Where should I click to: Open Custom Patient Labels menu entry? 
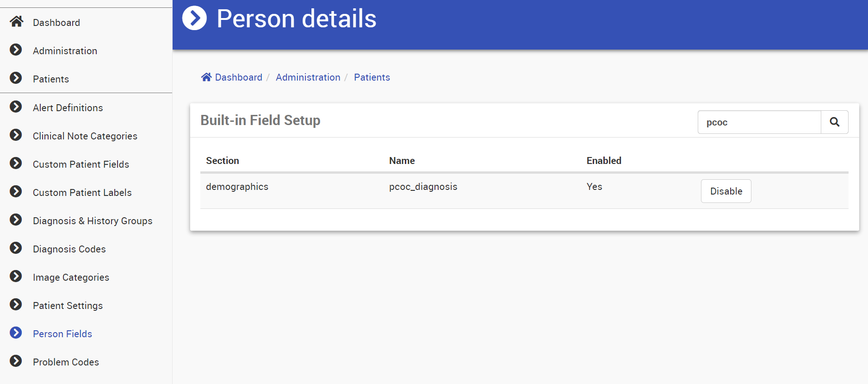82,193
